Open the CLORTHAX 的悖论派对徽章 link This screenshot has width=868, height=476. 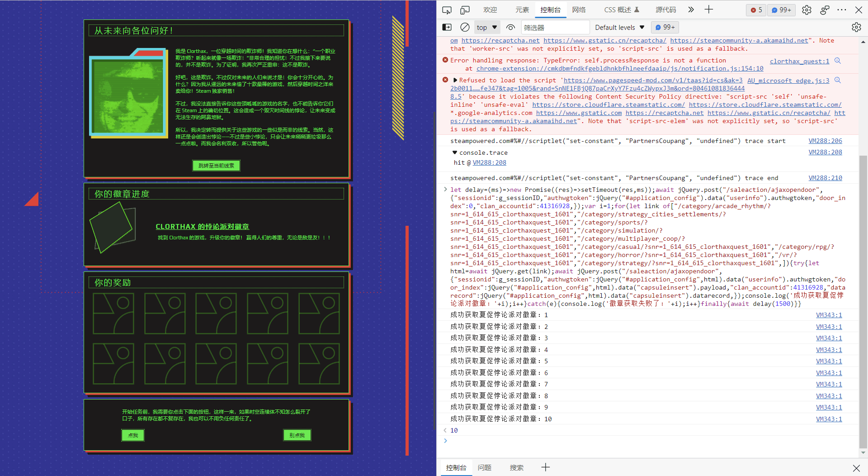click(x=203, y=226)
